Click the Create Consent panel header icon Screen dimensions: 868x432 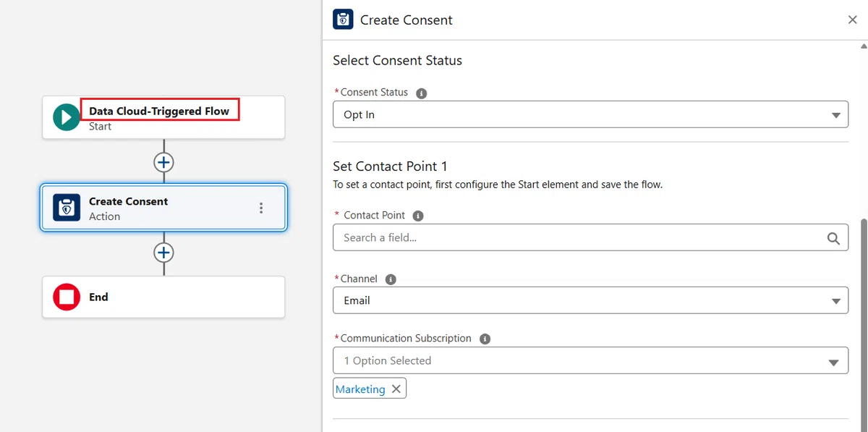point(343,20)
